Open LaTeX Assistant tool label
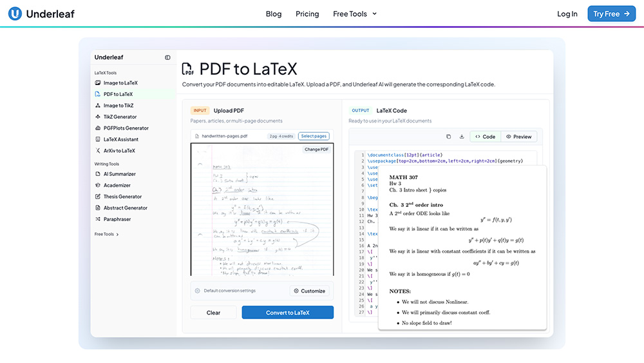This screenshot has height=363, width=644. [121, 139]
